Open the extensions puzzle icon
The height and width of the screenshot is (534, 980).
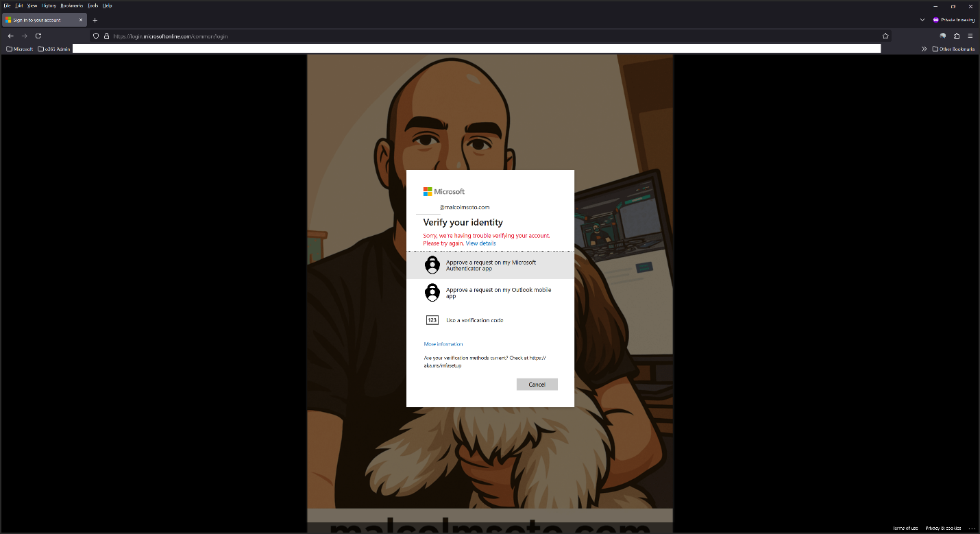point(957,36)
